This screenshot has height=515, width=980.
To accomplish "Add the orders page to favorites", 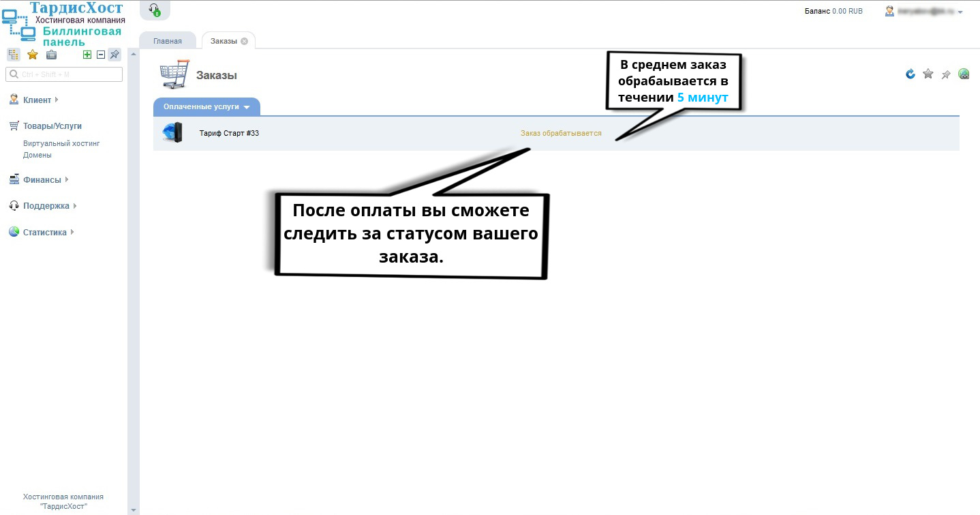I will tap(928, 74).
